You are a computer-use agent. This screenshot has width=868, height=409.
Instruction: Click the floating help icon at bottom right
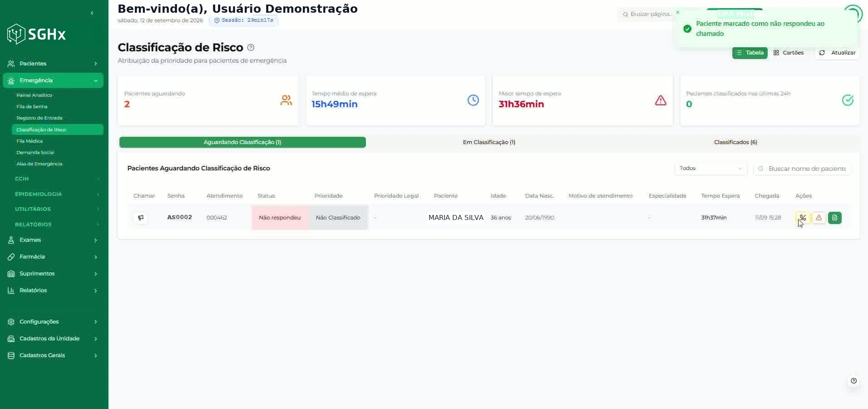pos(854,381)
